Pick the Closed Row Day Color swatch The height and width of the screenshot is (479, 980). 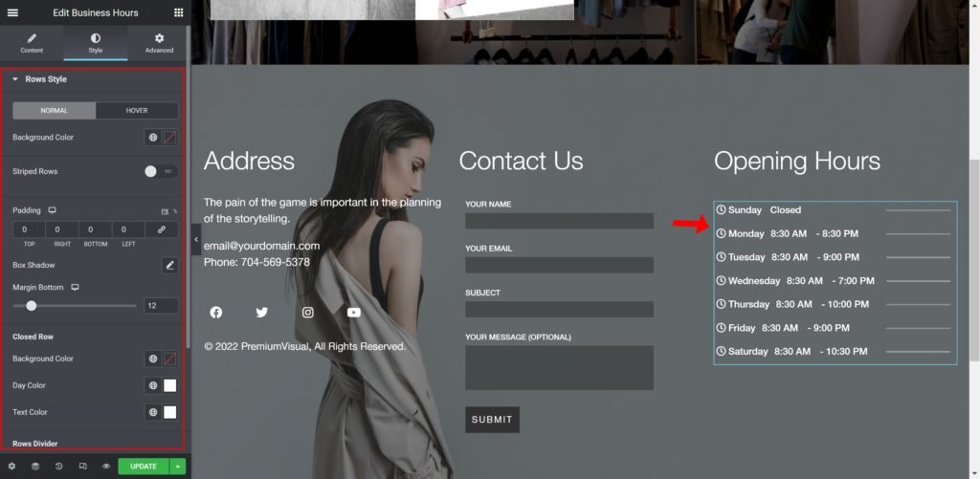(x=170, y=385)
